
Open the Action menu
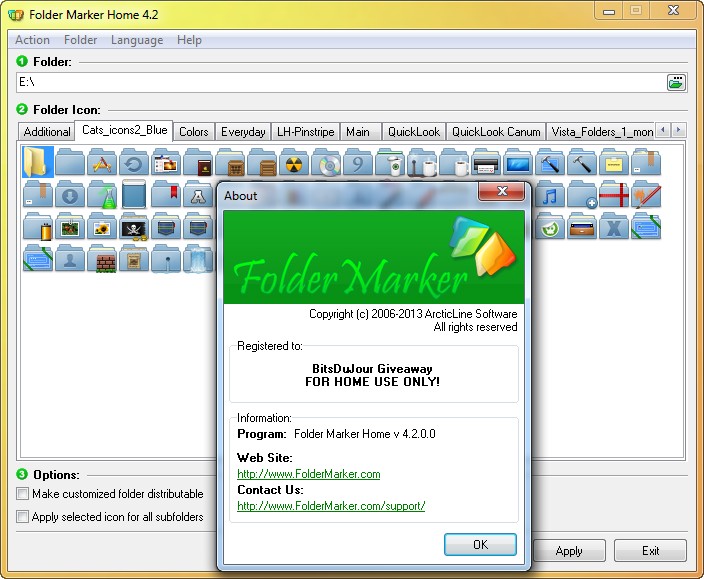(32, 40)
